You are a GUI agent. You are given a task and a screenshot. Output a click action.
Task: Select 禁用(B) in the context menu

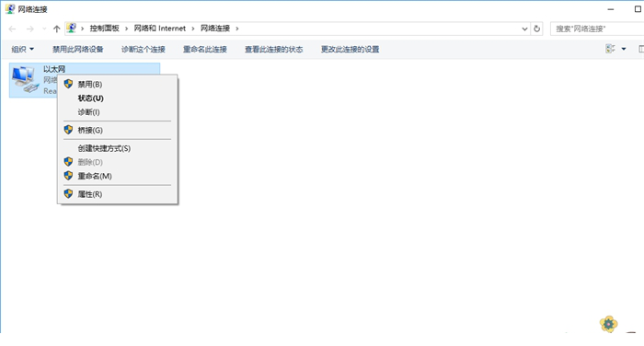(118, 85)
